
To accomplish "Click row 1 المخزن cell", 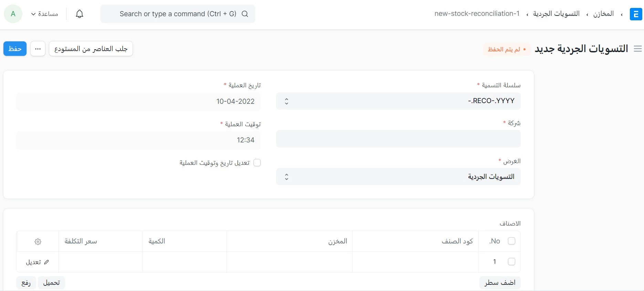I will [x=290, y=262].
